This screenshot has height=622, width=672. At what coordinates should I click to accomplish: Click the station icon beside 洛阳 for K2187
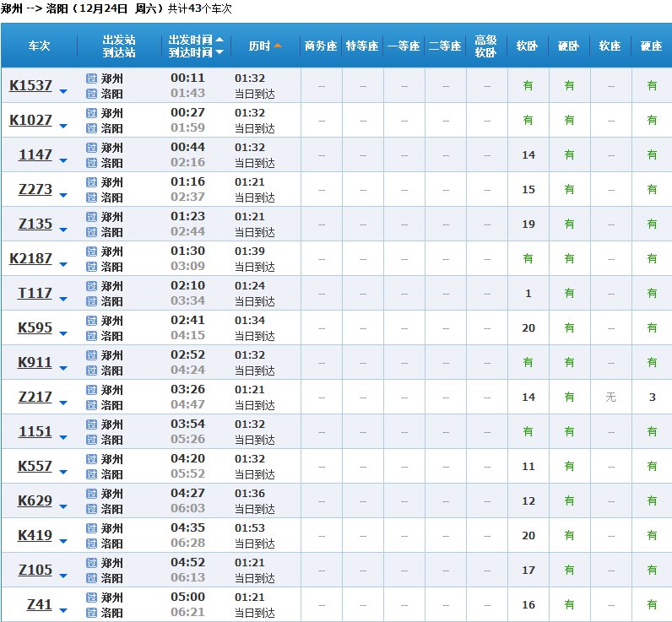(x=92, y=267)
